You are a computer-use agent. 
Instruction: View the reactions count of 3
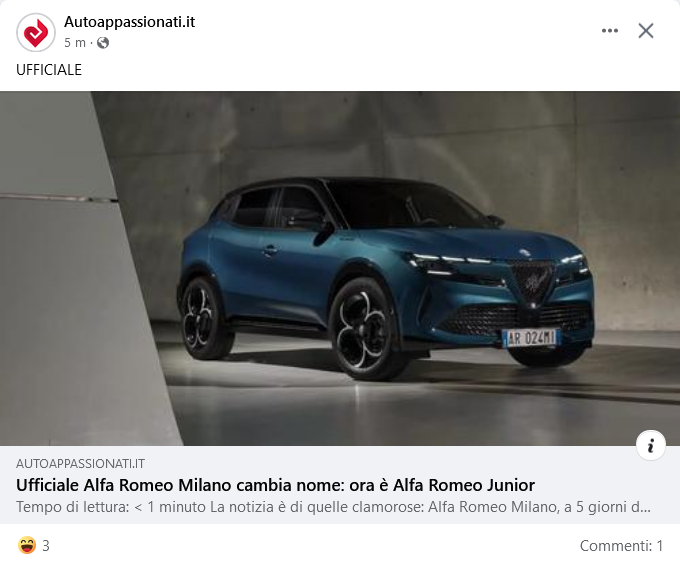click(46, 546)
